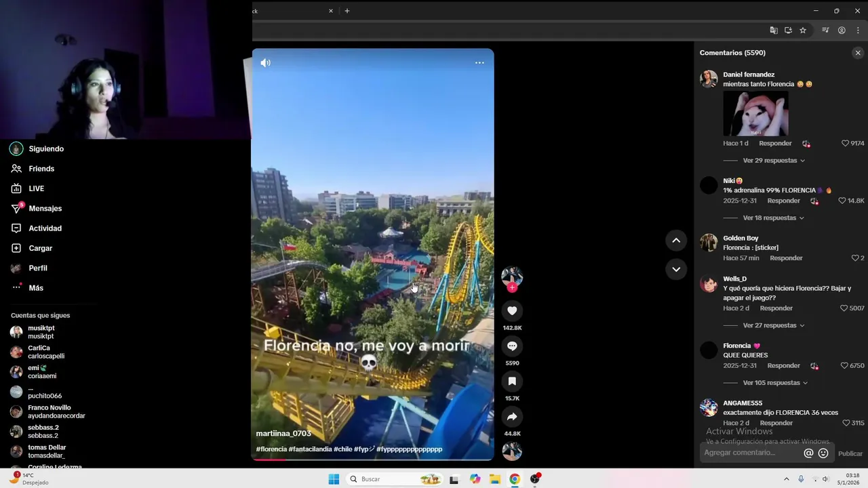Follow creator using the red plus badge
Image resolution: width=868 pixels, height=488 pixels.
point(512,287)
